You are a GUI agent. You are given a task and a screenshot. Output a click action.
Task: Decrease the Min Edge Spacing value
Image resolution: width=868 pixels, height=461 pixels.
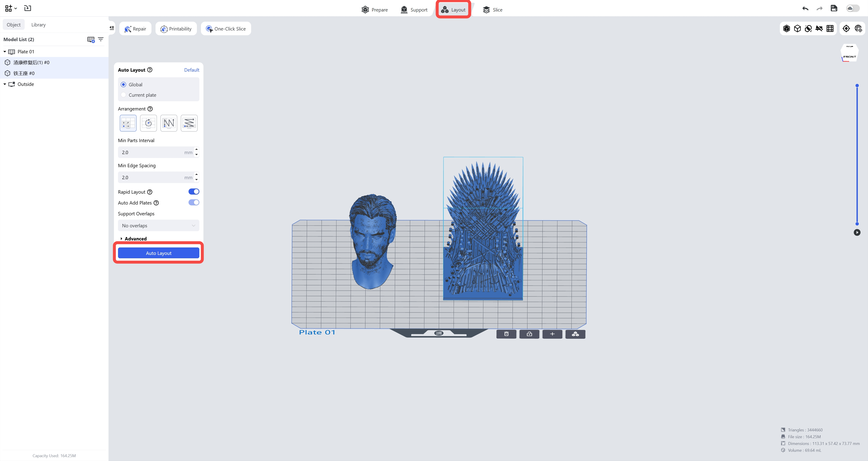(196, 180)
